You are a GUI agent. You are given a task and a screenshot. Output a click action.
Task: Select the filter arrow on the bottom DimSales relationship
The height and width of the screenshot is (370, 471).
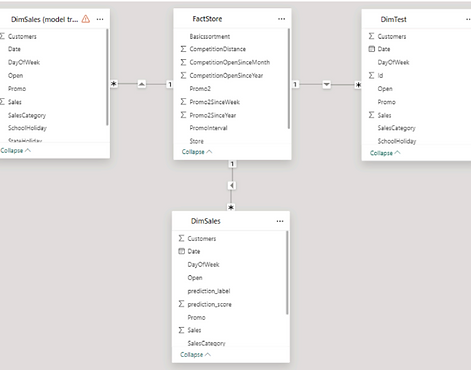pyautogui.click(x=232, y=185)
